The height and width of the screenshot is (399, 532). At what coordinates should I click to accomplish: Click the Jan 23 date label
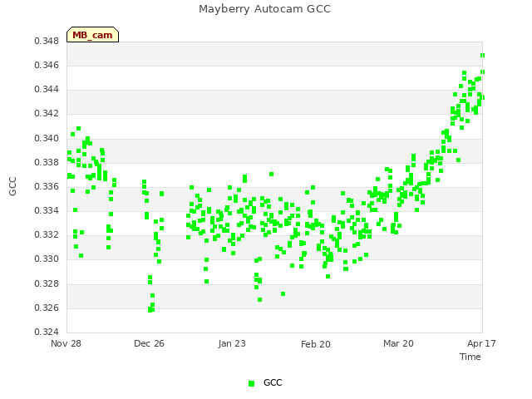[232, 343]
